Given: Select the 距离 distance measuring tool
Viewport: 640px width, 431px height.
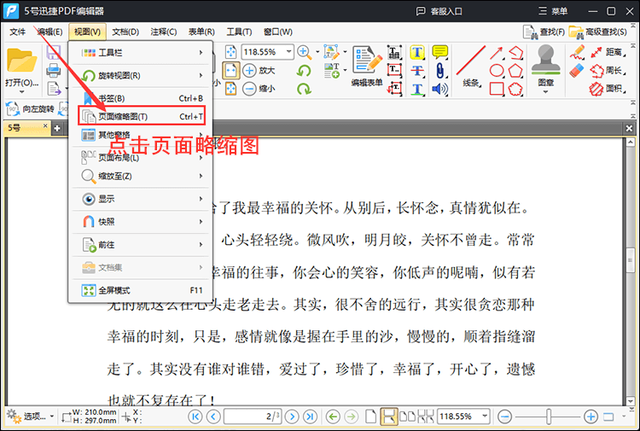Looking at the screenshot, I should 608,52.
